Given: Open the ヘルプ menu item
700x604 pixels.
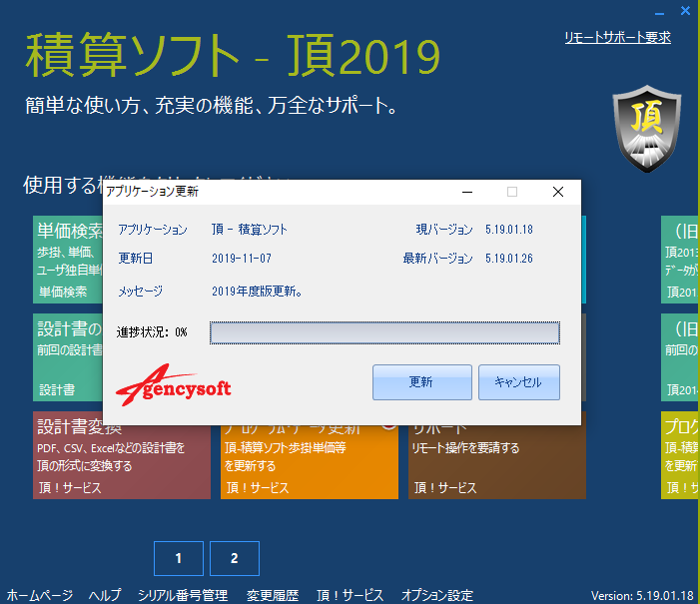Looking at the screenshot, I should [x=105, y=595].
